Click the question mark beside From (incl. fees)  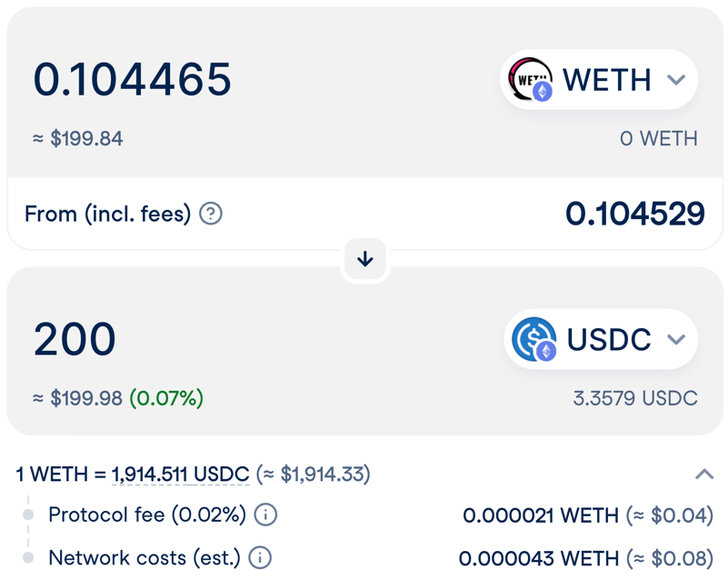click(211, 214)
